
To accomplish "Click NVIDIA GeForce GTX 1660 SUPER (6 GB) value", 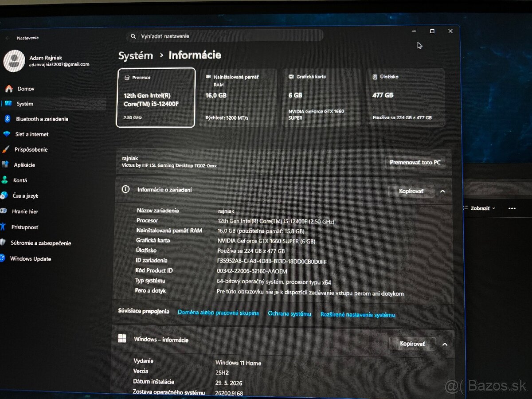I will (x=266, y=241).
